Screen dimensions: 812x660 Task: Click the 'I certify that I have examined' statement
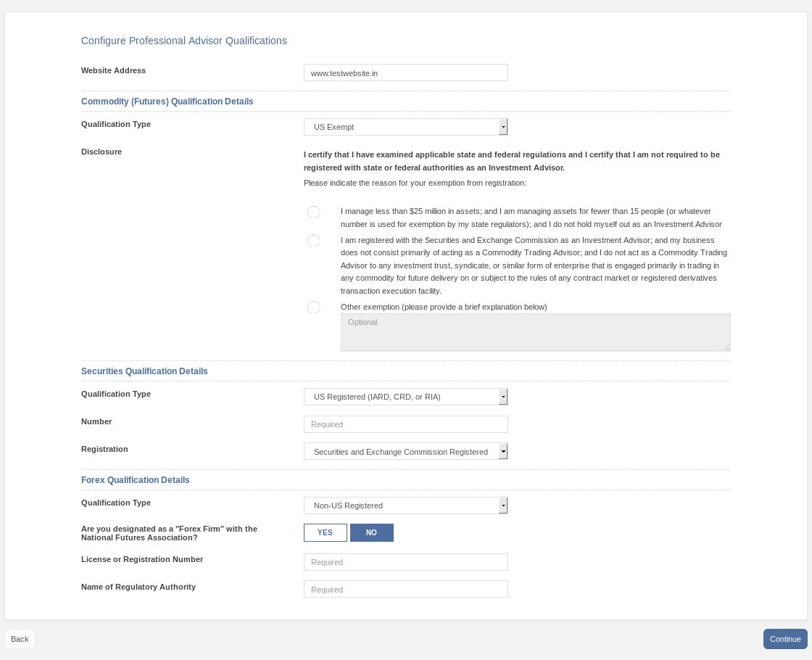point(512,161)
